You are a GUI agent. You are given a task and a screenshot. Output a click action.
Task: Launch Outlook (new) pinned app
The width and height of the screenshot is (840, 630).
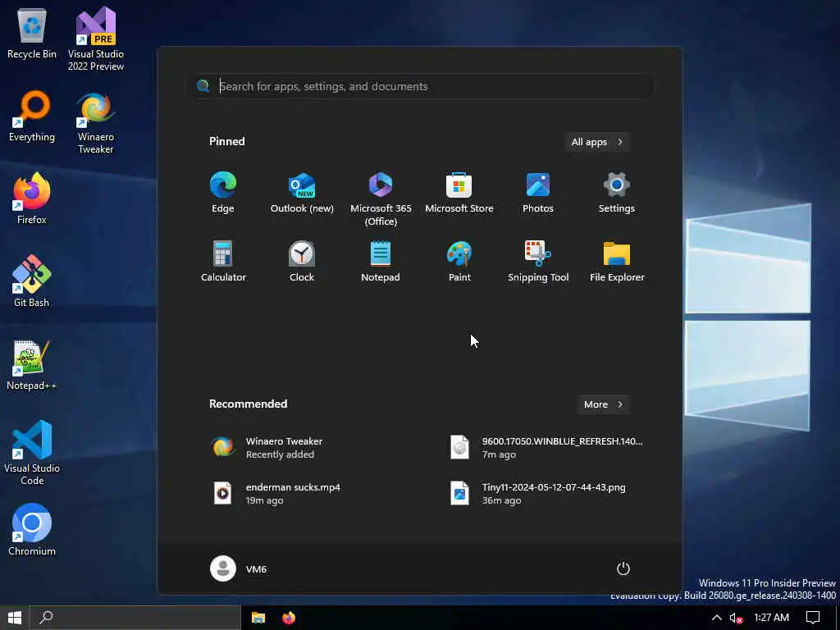point(302,193)
